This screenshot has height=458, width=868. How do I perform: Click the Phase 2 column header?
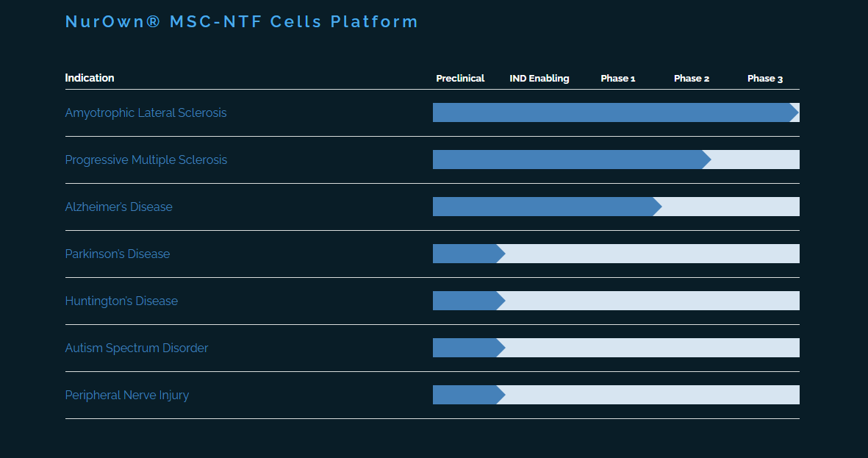(x=692, y=79)
